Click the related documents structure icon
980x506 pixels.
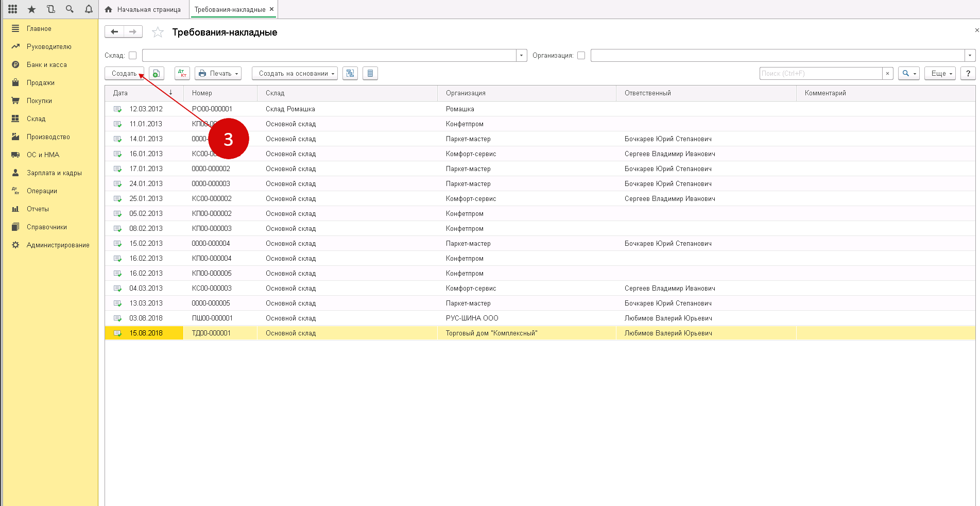tap(350, 74)
